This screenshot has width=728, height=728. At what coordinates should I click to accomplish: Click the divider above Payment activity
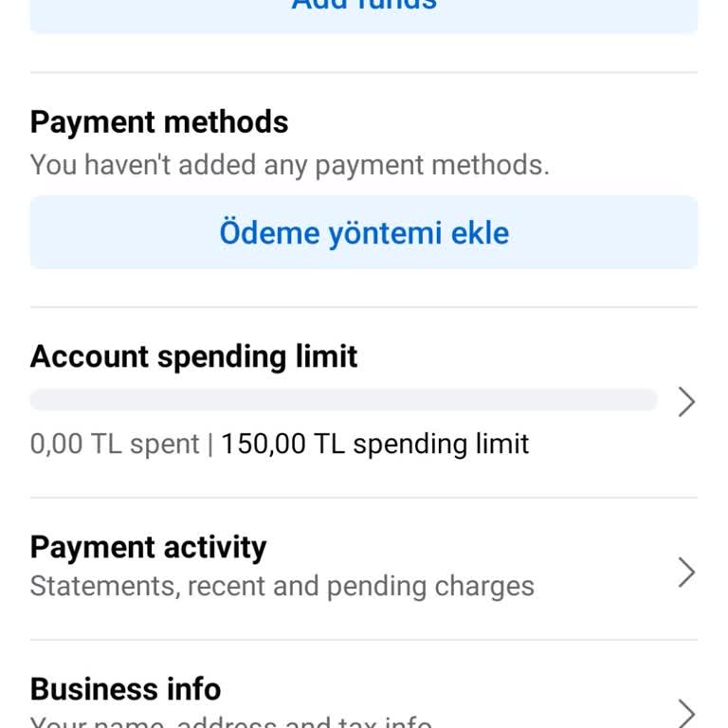point(364,498)
